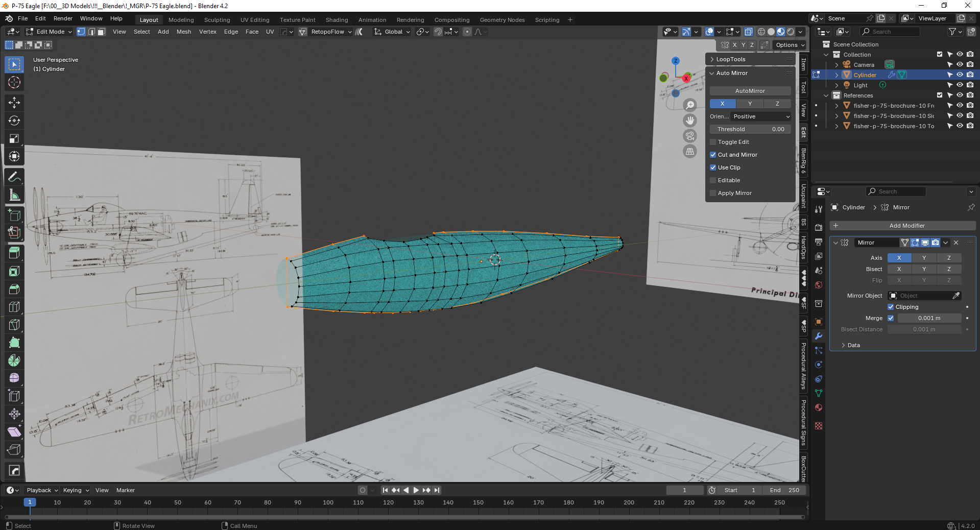Image resolution: width=980 pixels, height=530 pixels.
Task: Select the Rotate tool in the toolbar
Action: tap(14, 121)
